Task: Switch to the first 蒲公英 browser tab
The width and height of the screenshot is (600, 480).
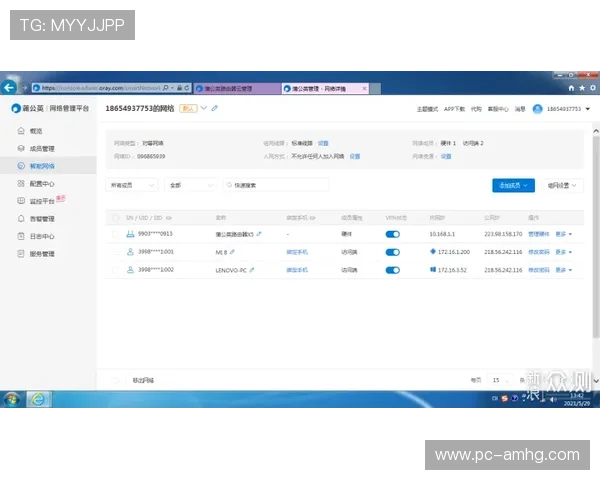Action: pos(237,88)
